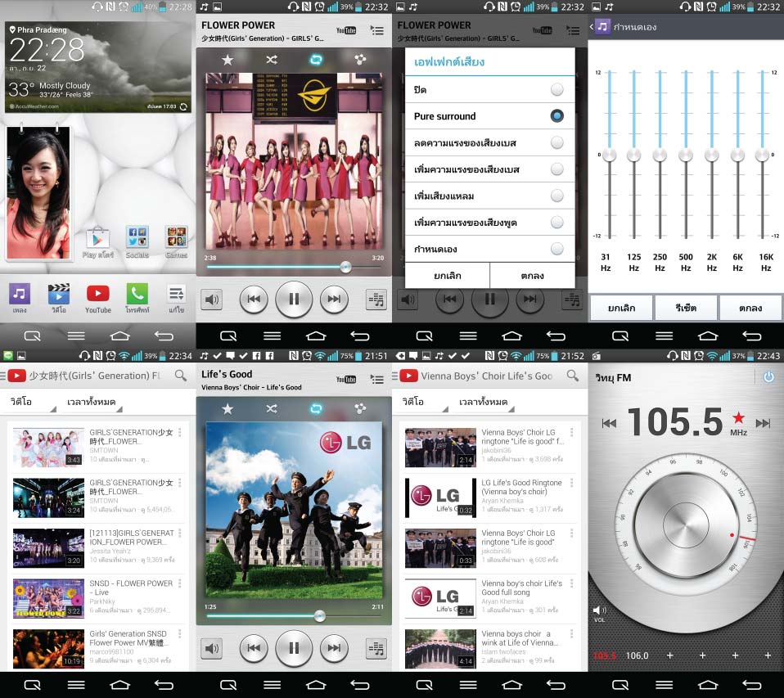Tap the search icon in Vienna Boys' Choir results

[x=573, y=376]
